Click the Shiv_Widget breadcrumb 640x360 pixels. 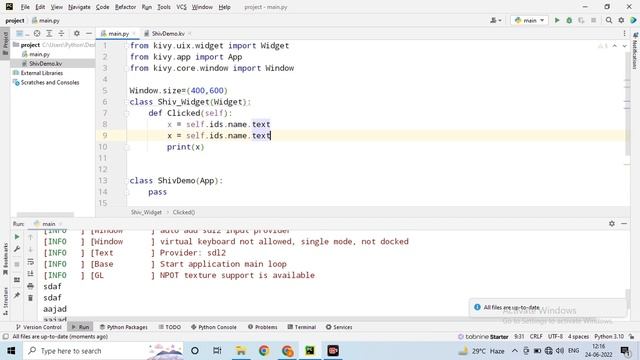pyautogui.click(x=146, y=212)
